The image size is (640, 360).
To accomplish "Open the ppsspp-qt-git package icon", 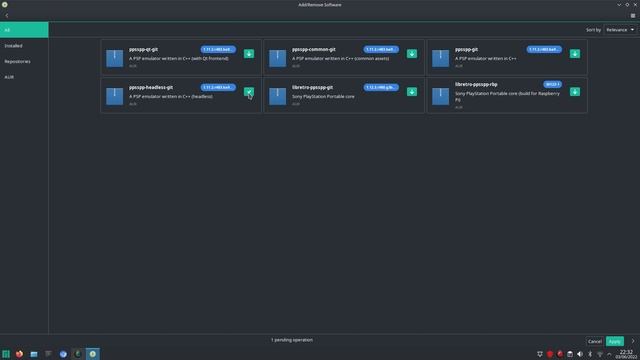I will [115, 58].
